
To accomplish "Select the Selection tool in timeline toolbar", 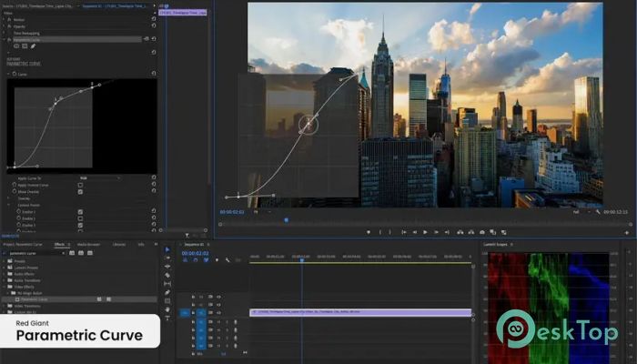I will click(x=167, y=249).
